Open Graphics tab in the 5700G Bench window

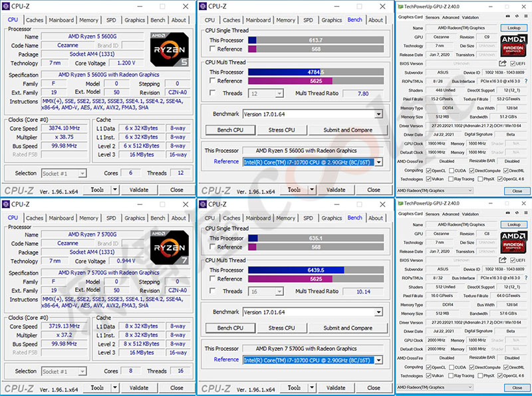click(331, 218)
